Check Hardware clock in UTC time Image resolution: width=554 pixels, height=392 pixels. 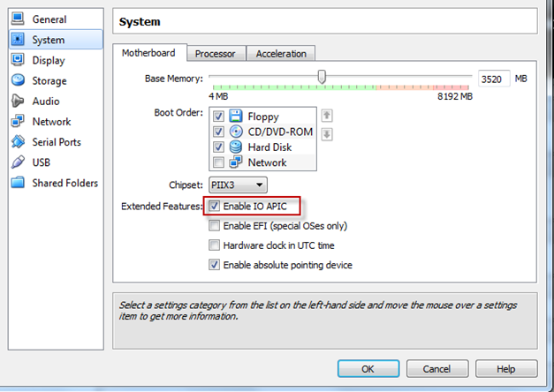click(214, 245)
